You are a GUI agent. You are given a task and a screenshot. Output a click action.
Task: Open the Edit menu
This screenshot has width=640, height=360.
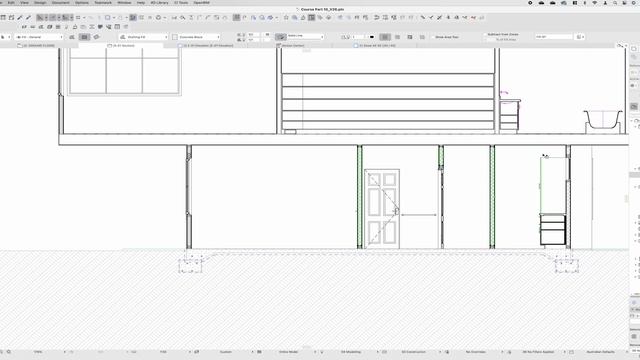tap(11, 3)
